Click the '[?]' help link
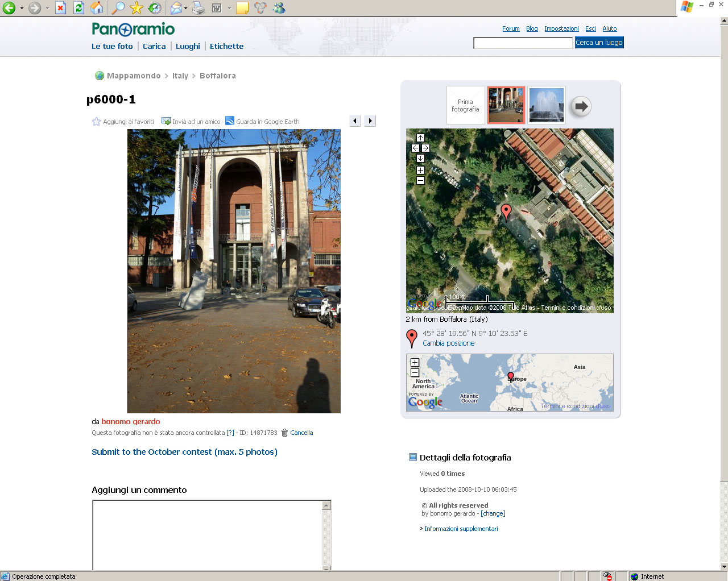 pos(230,433)
